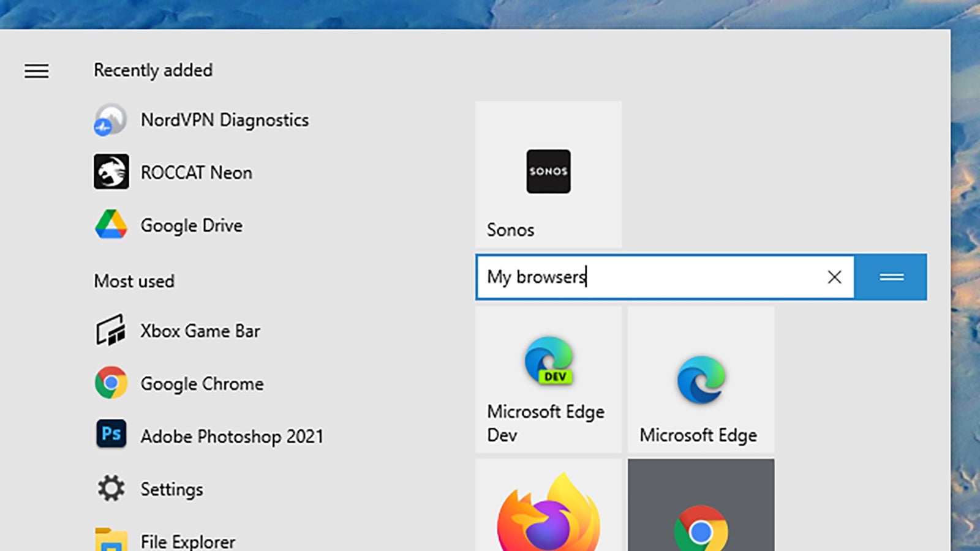Image resolution: width=980 pixels, height=551 pixels.
Task: Click the blue rename confirm icon
Action: pyautogui.click(x=891, y=277)
